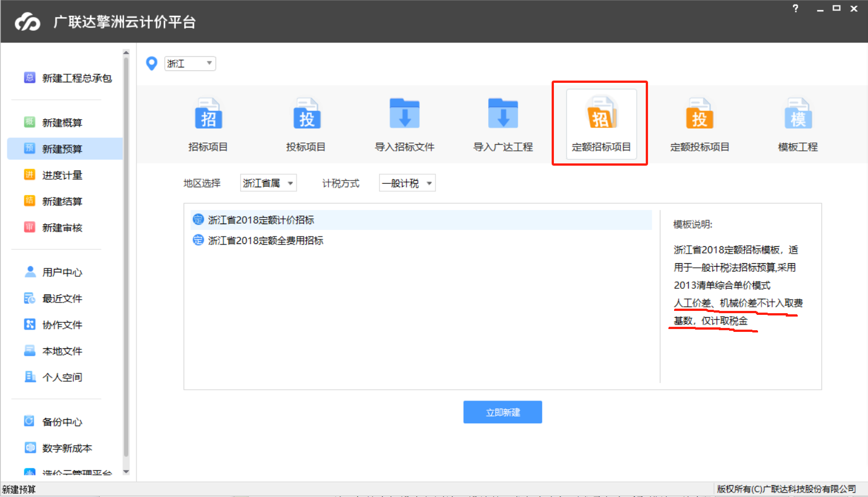Open the 浙江 province dropdown
The width and height of the screenshot is (868, 497).
click(x=190, y=64)
